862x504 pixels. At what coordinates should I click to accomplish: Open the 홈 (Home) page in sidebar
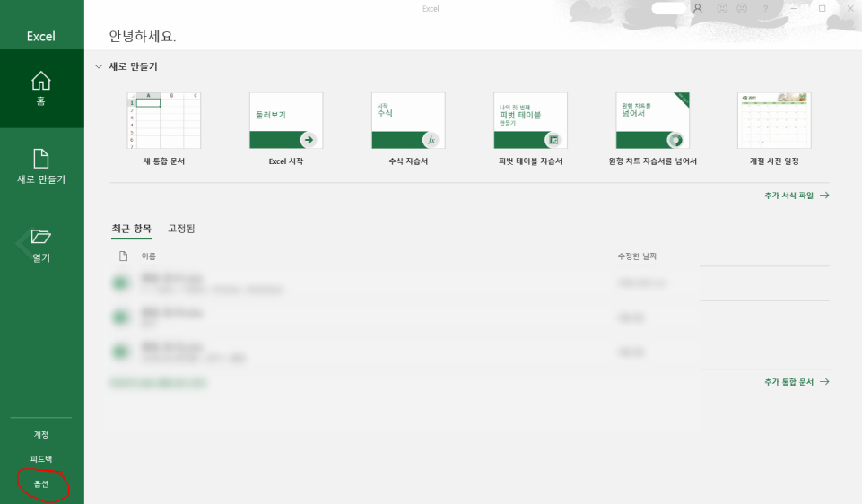pos(41,89)
